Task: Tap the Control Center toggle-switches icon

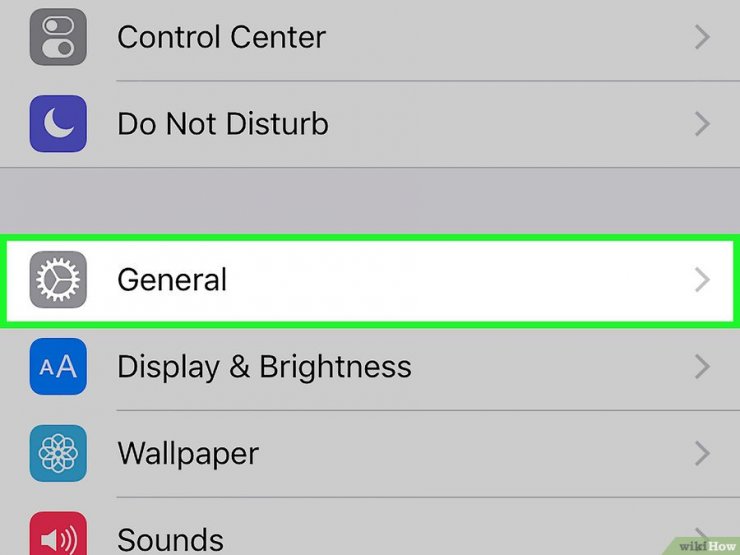Action: [58, 37]
